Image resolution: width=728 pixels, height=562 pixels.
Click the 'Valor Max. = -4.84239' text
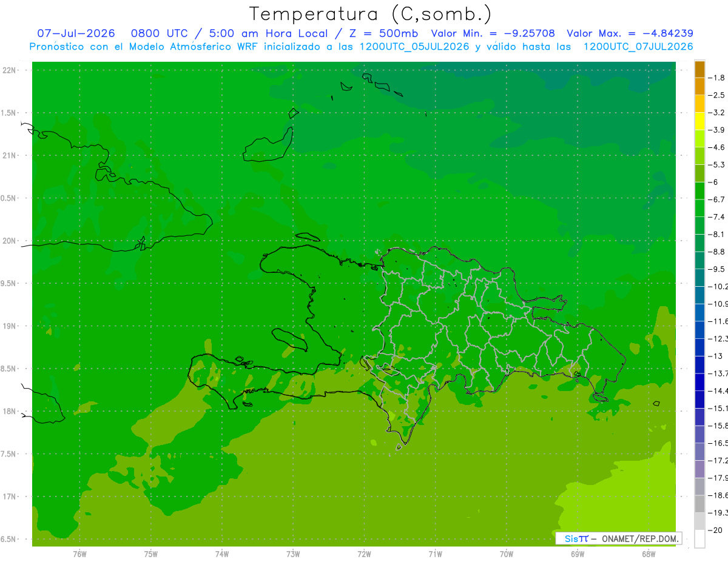[x=630, y=33]
